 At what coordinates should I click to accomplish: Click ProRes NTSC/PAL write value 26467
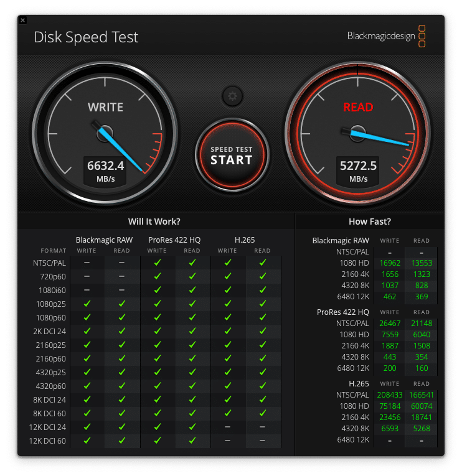390,324
